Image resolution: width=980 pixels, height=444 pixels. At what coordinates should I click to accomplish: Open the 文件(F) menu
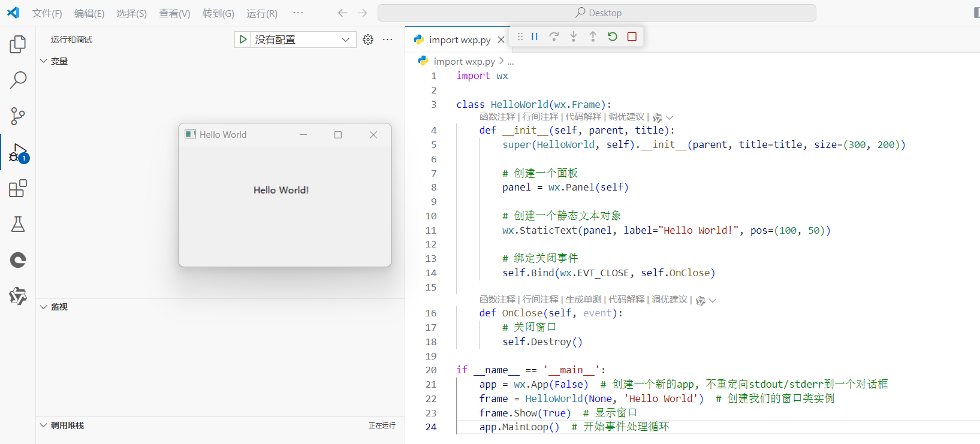47,13
